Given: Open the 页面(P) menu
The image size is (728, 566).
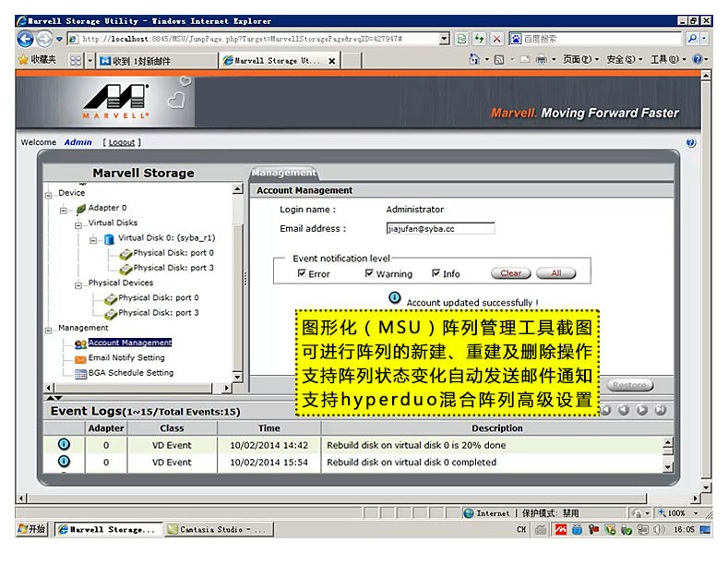Looking at the screenshot, I should [580, 59].
